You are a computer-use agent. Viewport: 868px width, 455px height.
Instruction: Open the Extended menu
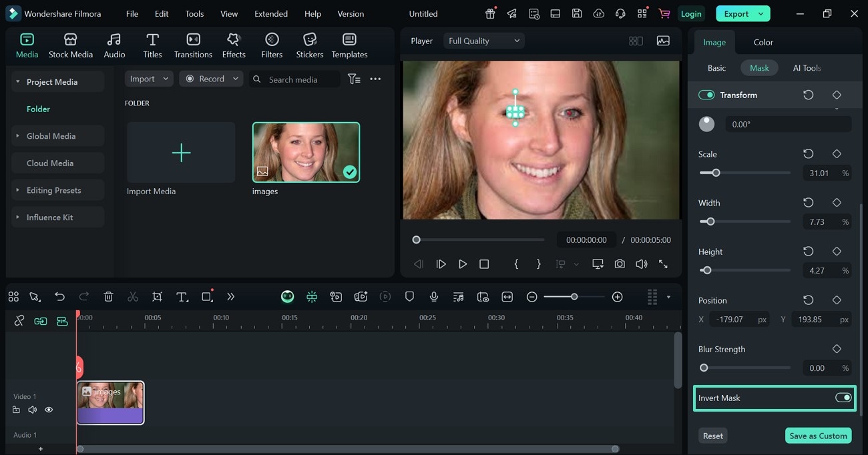(x=271, y=13)
